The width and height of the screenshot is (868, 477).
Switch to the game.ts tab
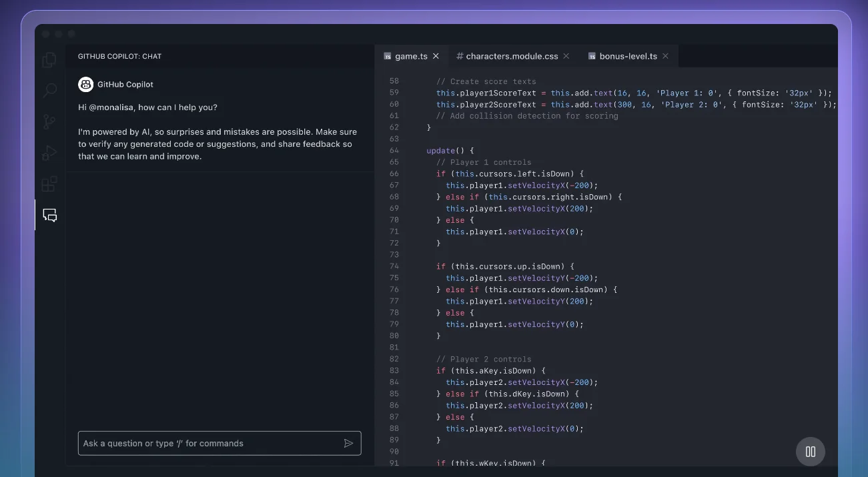point(410,56)
